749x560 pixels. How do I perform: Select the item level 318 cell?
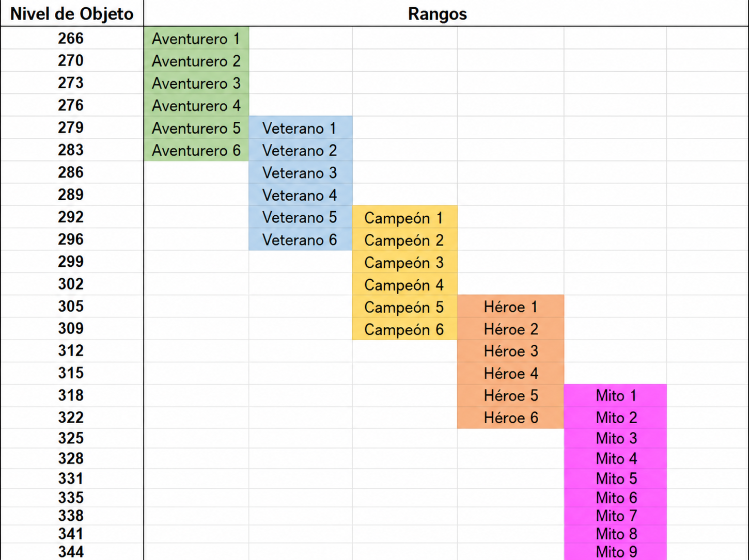72,396
